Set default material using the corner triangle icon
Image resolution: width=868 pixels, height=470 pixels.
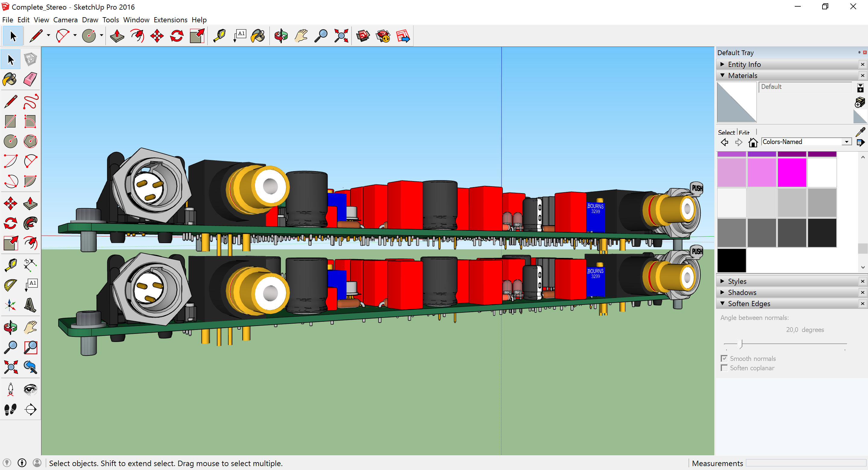pyautogui.click(x=860, y=117)
